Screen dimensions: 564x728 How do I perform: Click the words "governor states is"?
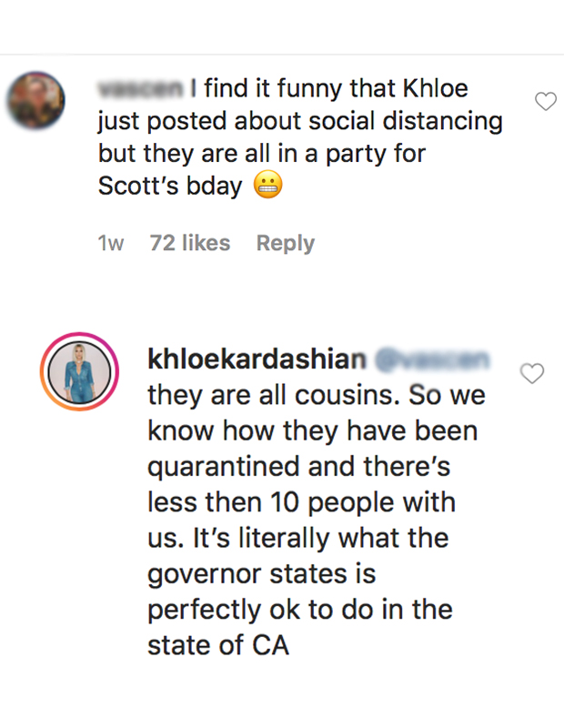pyautogui.click(x=262, y=574)
